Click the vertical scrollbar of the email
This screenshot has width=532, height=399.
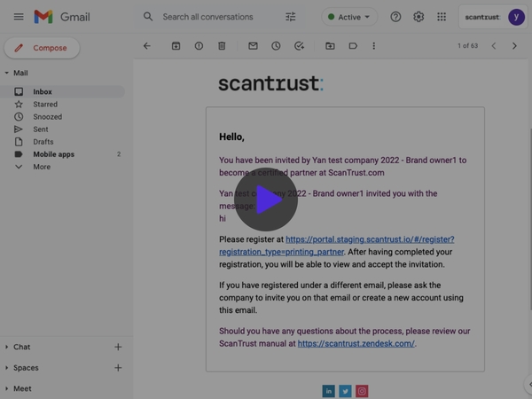pyautogui.click(x=530, y=219)
